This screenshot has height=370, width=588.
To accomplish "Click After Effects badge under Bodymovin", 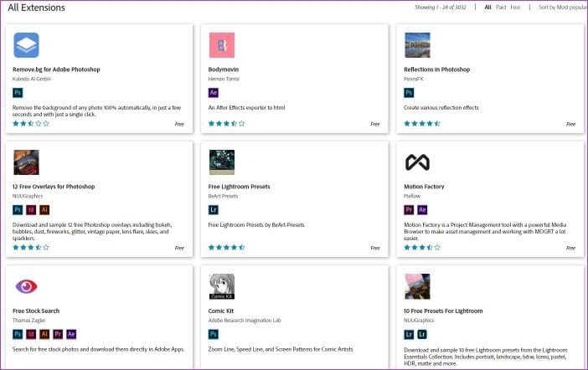I will pyautogui.click(x=214, y=93).
